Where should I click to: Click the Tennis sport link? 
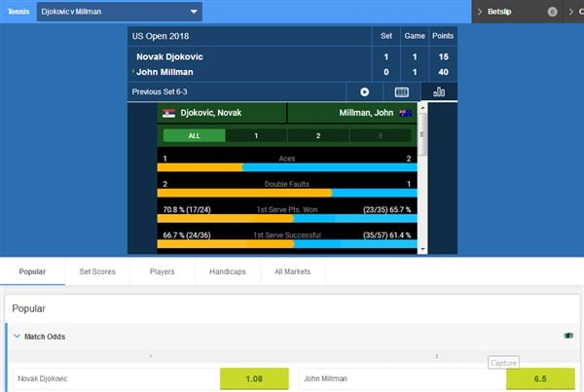pyautogui.click(x=18, y=12)
